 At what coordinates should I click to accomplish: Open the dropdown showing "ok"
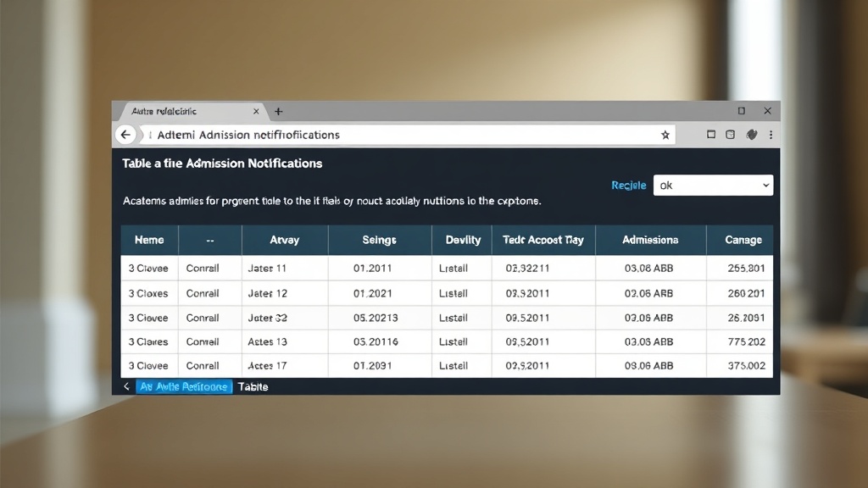point(713,185)
